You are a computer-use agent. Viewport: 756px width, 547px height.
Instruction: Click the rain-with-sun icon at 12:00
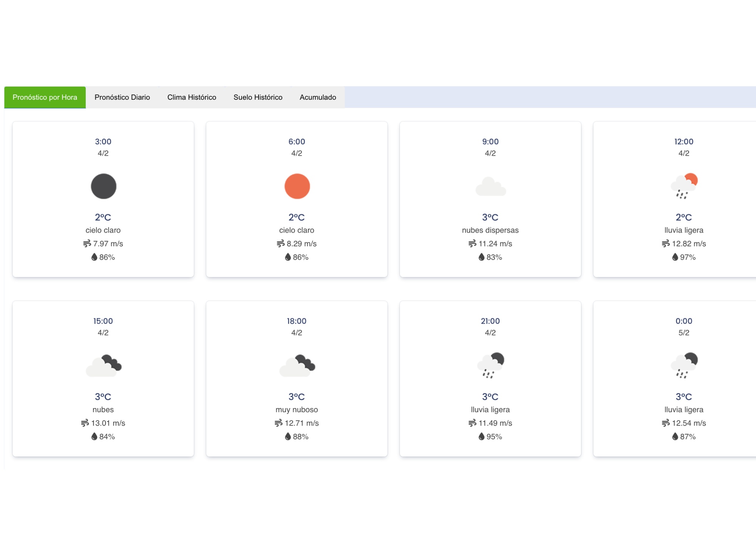[x=684, y=186]
